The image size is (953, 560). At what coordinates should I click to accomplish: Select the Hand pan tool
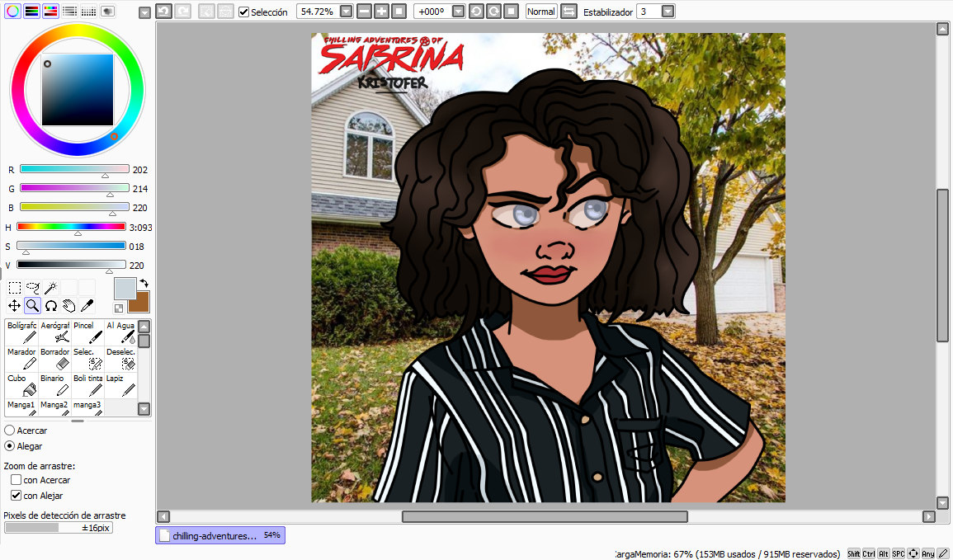69,305
